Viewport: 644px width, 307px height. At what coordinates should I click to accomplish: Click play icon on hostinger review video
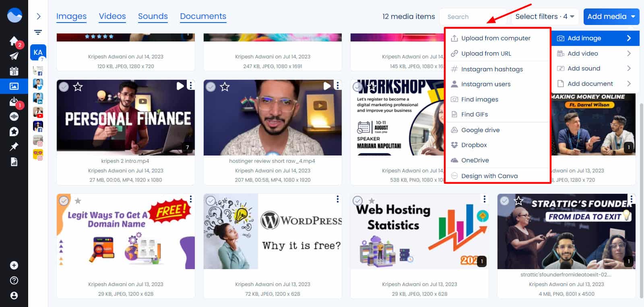coord(327,86)
